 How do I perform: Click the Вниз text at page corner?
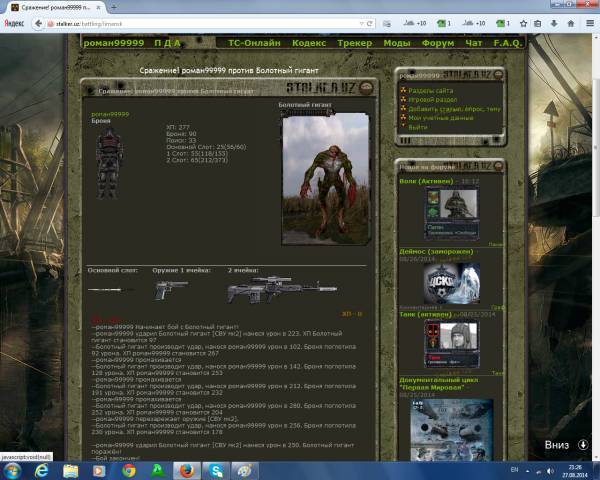[556, 445]
